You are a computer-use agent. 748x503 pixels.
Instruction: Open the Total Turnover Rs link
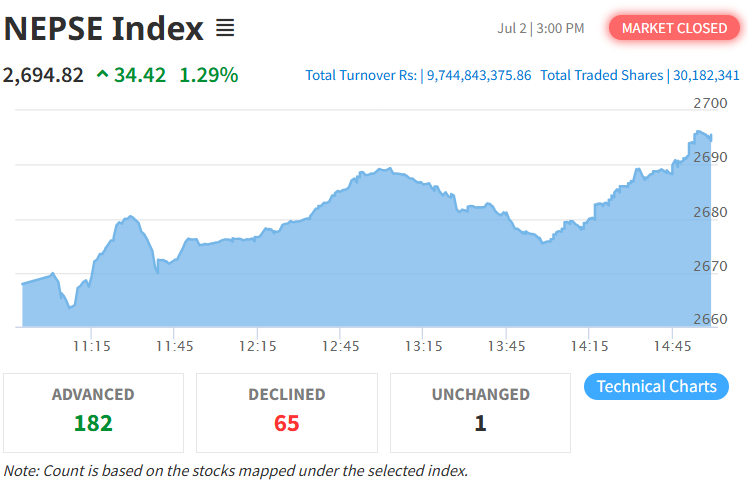pyautogui.click(x=418, y=75)
